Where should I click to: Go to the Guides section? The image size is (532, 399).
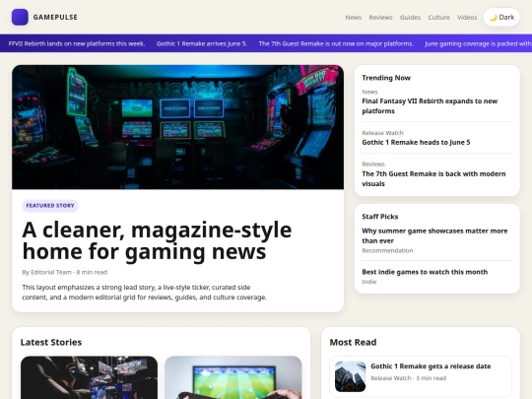(x=410, y=18)
